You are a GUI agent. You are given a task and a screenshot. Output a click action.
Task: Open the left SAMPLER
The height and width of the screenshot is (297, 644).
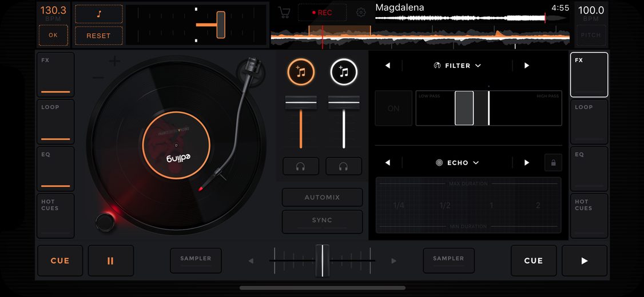(196, 260)
